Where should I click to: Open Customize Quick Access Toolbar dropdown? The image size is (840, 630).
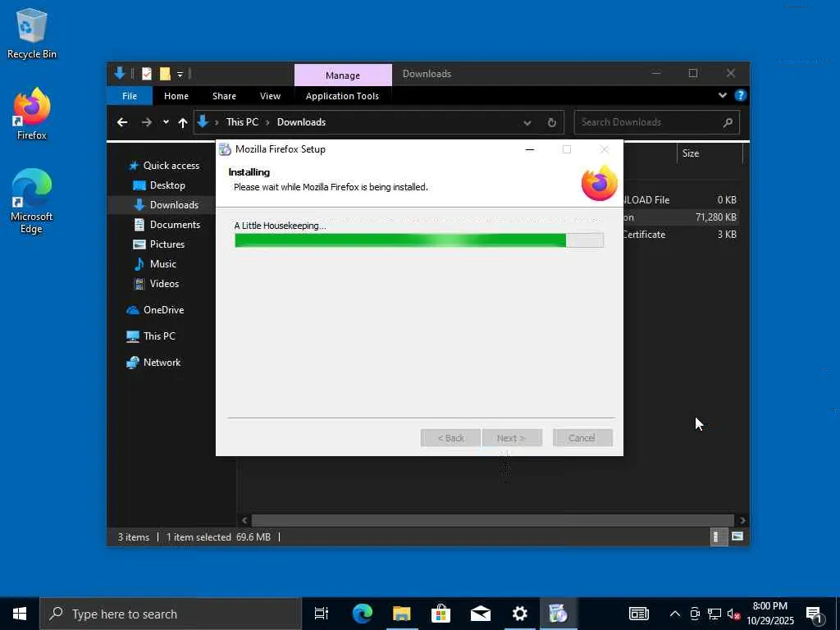coord(180,74)
